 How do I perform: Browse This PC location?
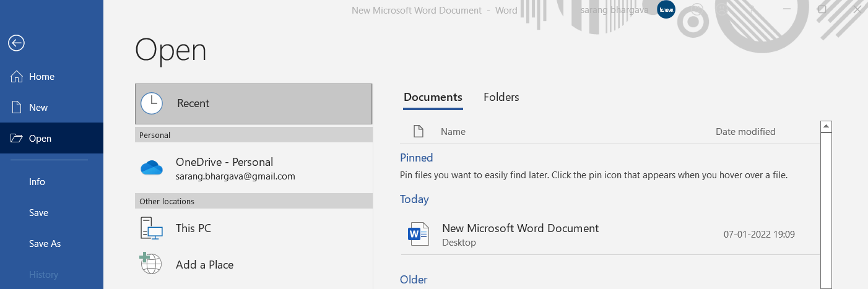click(x=193, y=228)
